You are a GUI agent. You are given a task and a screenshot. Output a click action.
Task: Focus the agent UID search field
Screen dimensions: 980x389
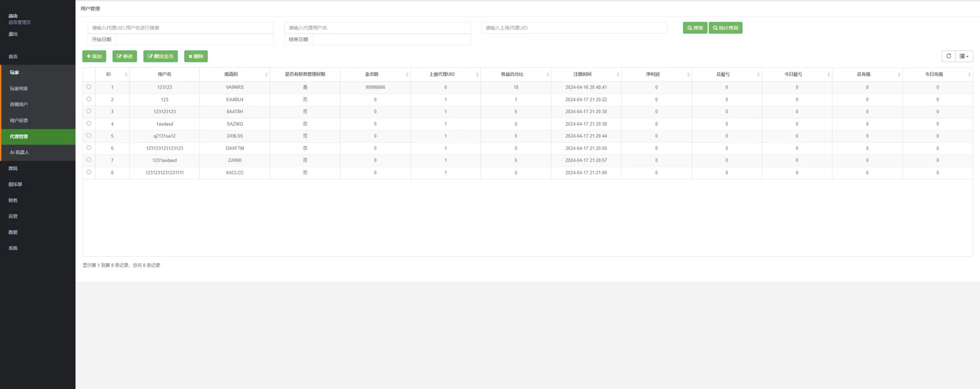tap(180, 28)
